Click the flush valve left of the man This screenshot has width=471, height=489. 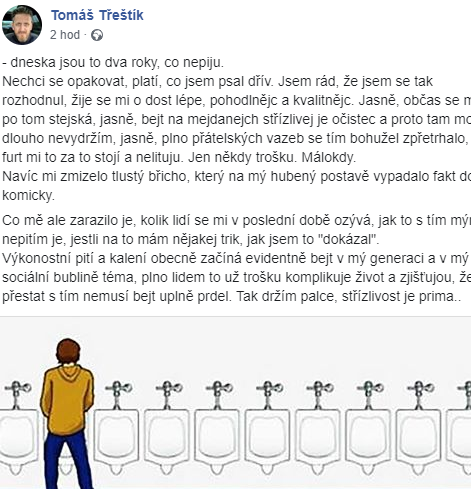[x=17, y=394]
